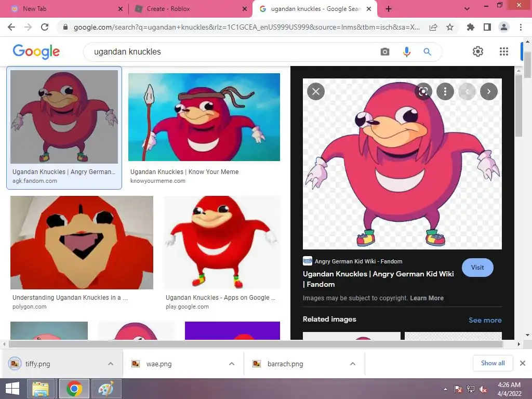This screenshot has width=532, height=399.
Task: Search by image with camera icon
Action: click(385, 51)
